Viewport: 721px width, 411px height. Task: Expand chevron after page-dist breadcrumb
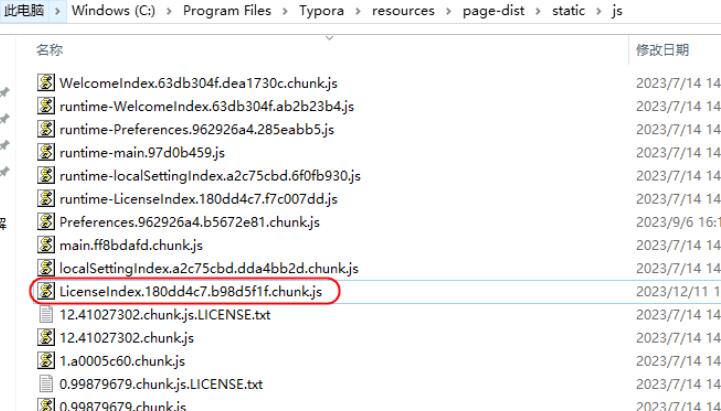pyautogui.click(x=538, y=11)
